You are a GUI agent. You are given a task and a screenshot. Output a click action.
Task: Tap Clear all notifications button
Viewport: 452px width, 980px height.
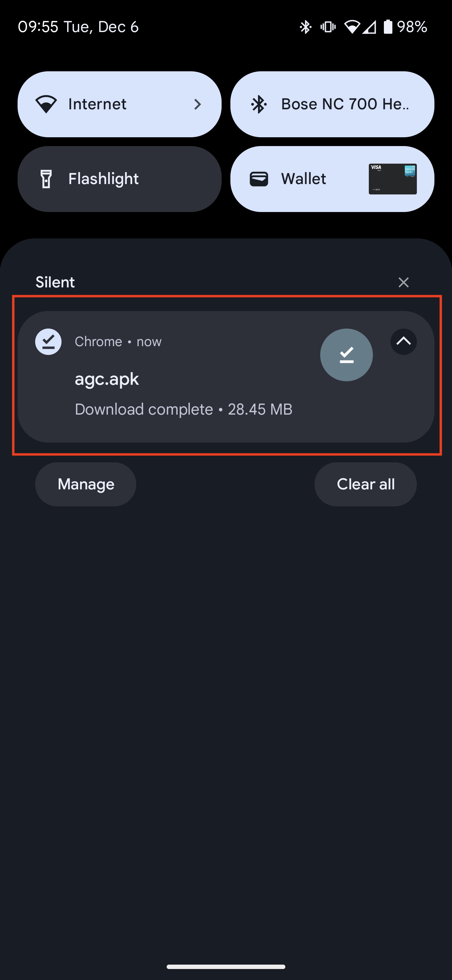pos(365,484)
